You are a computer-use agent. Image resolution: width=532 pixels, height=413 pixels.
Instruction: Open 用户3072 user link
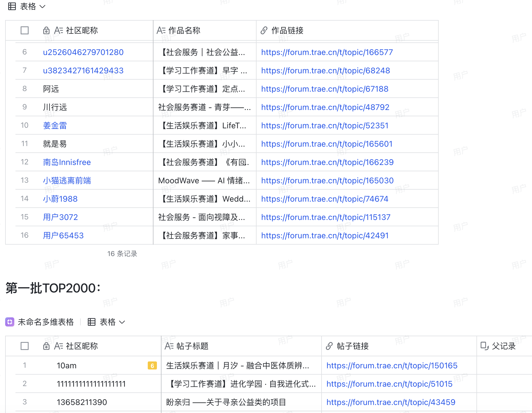click(x=60, y=217)
